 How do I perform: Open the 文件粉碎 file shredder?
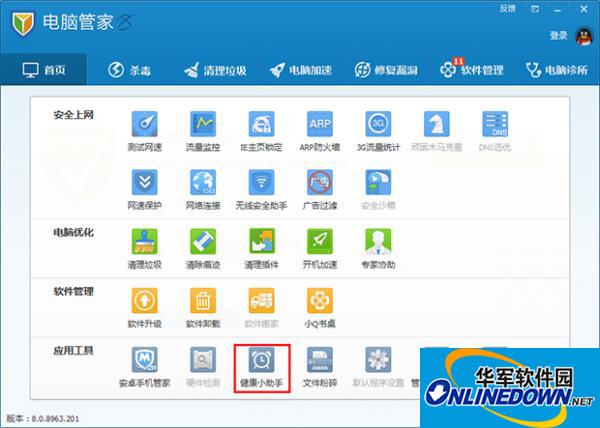tap(320, 366)
